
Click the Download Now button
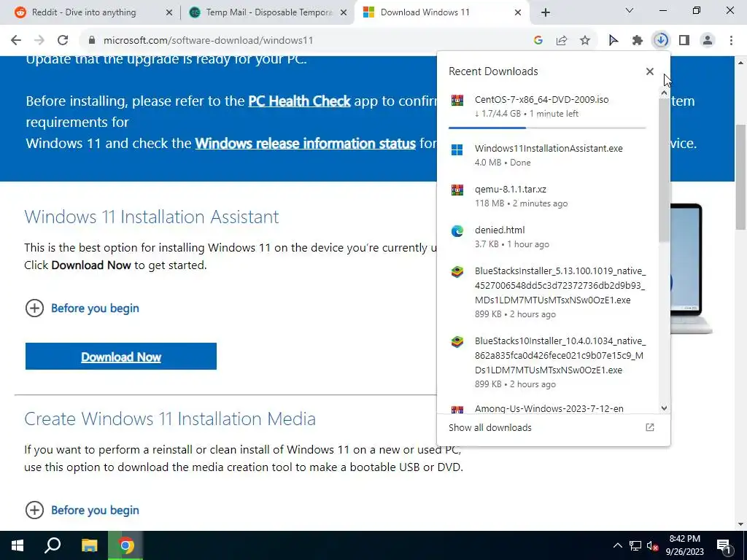pos(121,356)
